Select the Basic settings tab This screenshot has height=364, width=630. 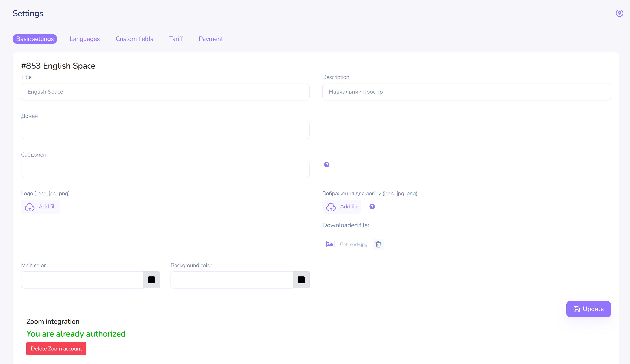pyautogui.click(x=35, y=39)
